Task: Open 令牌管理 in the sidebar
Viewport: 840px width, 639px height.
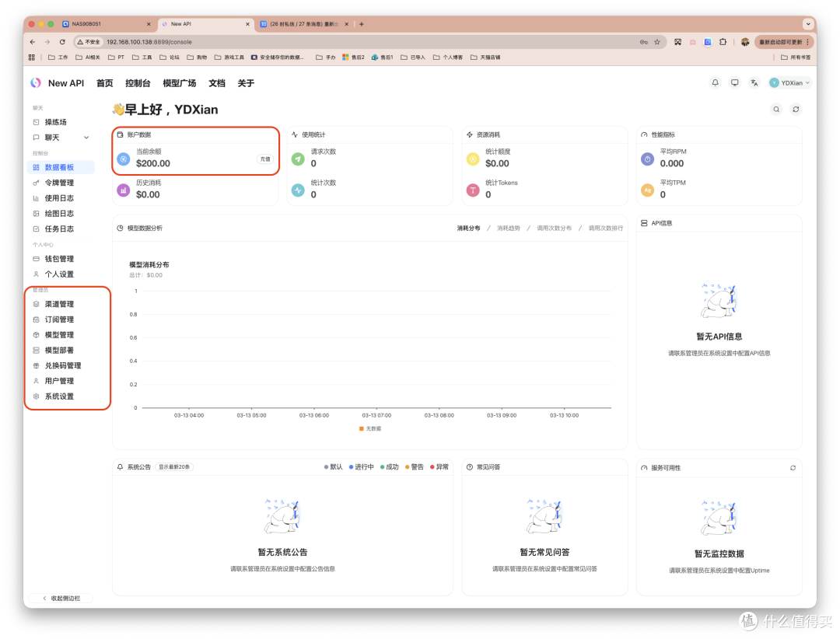Action: pyautogui.click(x=61, y=183)
